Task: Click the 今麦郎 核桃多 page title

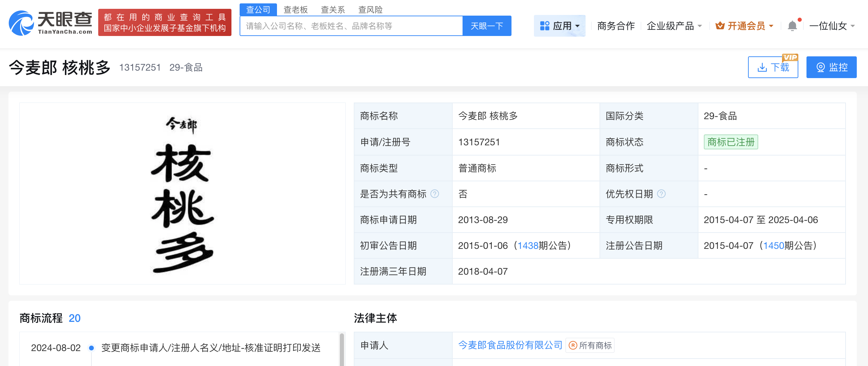Action: click(60, 67)
